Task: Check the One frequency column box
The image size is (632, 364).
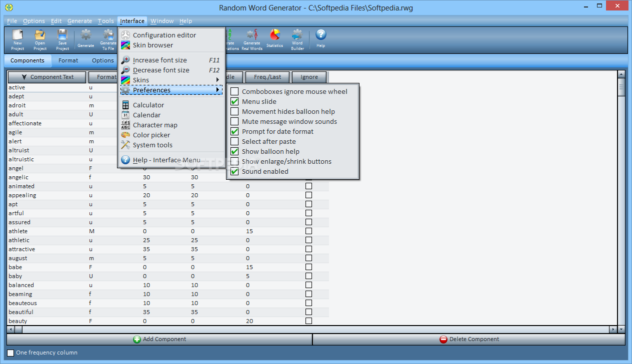Action: point(10,353)
